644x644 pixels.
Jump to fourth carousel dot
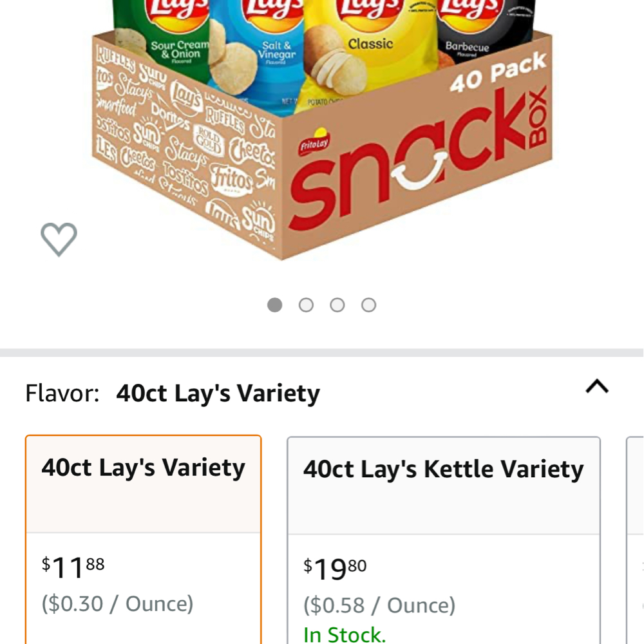tap(368, 305)
